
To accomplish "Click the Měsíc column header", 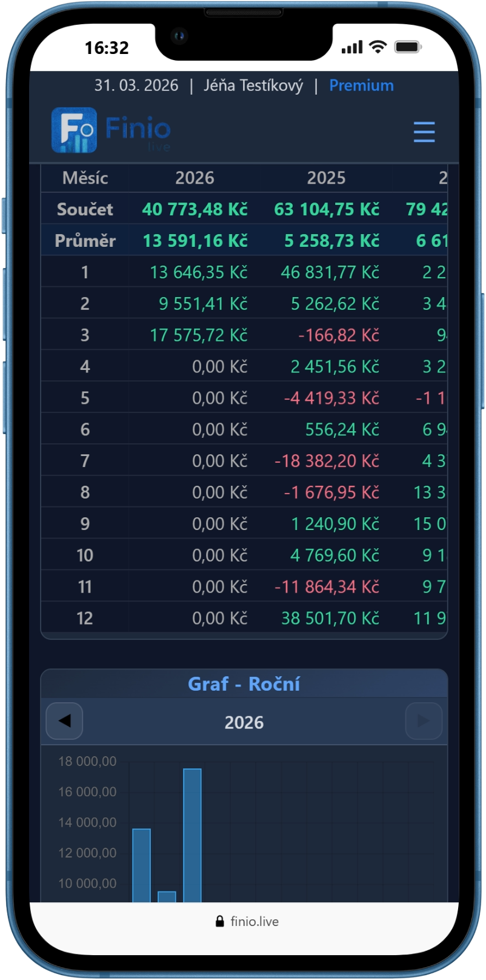I will 85,178.
